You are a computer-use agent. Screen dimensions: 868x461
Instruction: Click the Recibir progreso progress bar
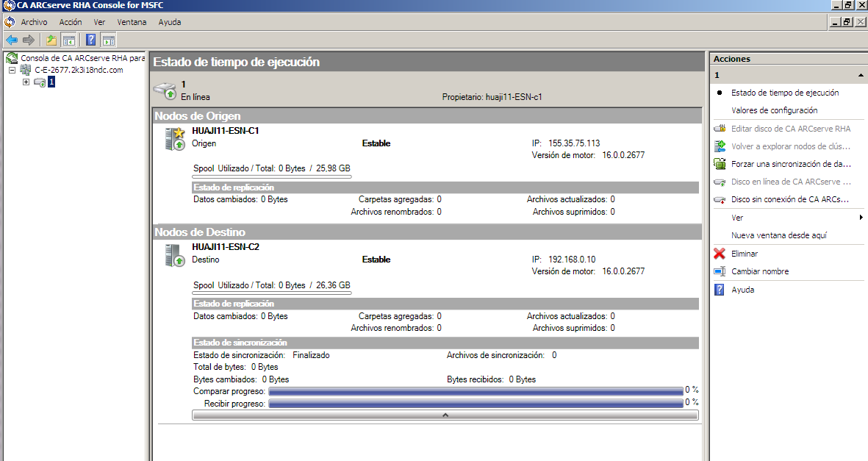(x=476, y=404)
